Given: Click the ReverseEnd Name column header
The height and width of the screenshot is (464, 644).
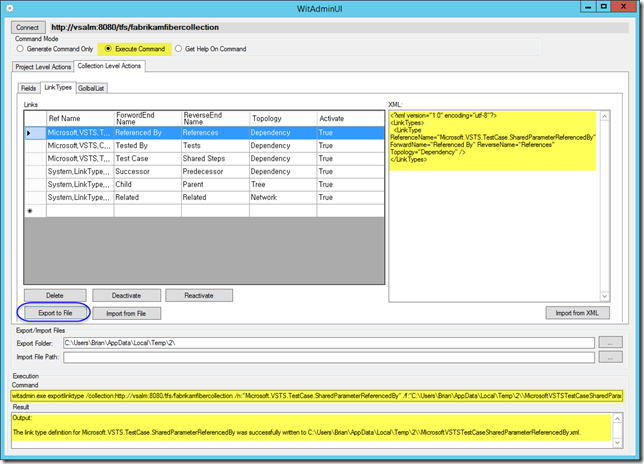Looking at the screenshot, I should (x=215, y=118).
